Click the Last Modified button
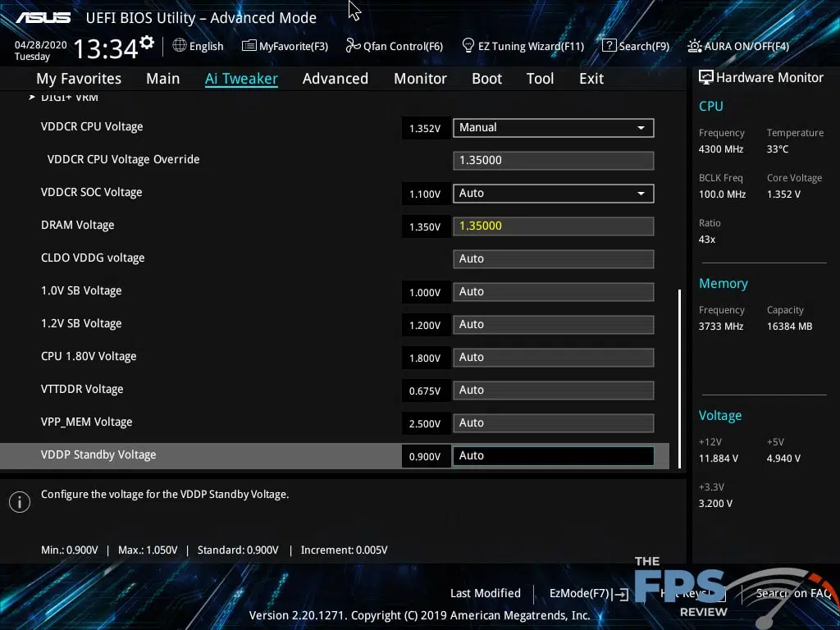This screenshot has height=630, width=840. 486,593
